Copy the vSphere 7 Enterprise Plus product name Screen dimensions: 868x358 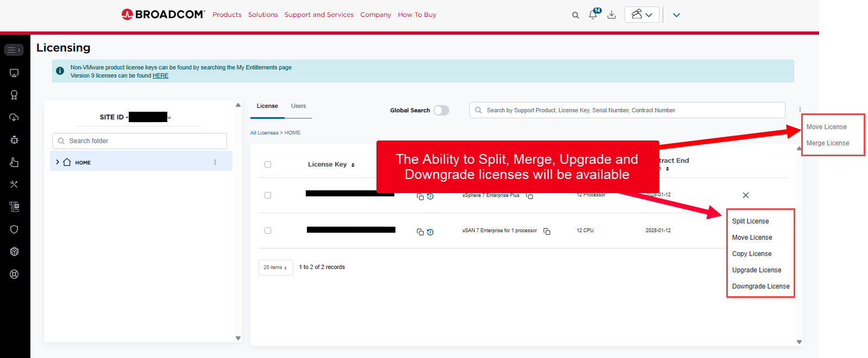530,196
